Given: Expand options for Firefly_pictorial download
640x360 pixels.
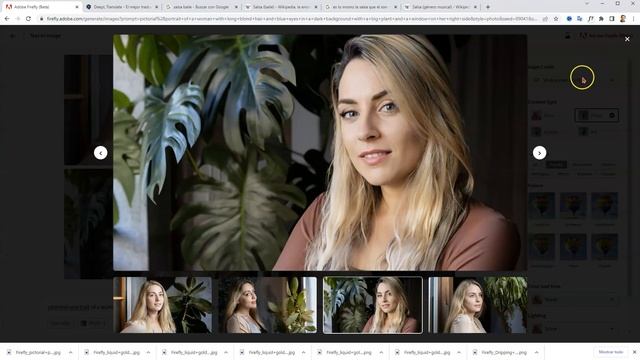Looking at the screenshot, I should coord(70,352).
